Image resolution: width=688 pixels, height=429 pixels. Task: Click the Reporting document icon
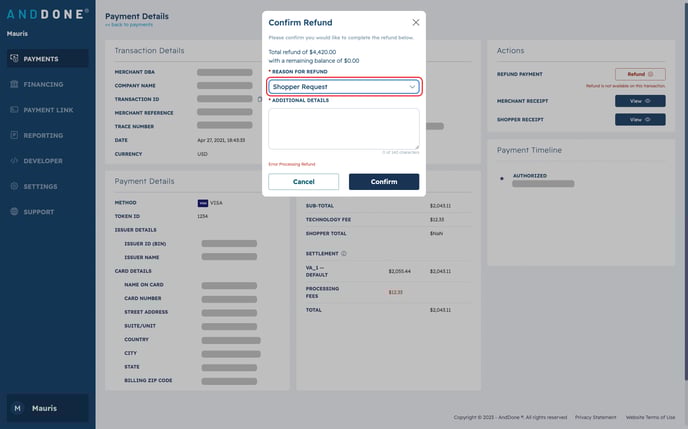15,135
